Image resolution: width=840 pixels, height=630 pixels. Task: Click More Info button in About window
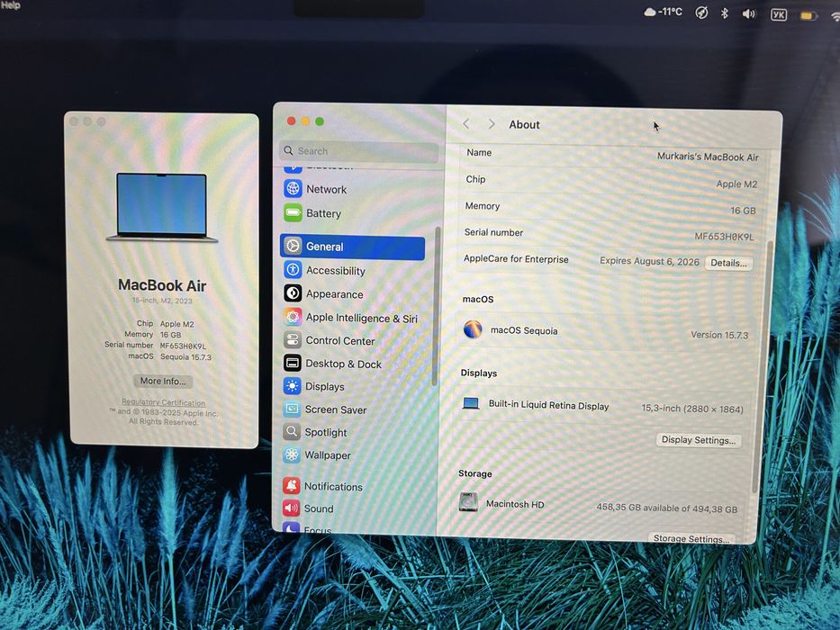point(163,381)
